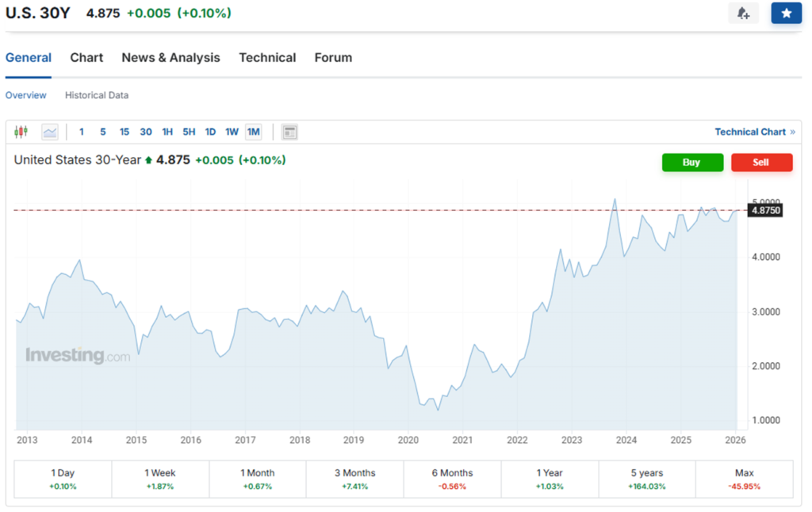Switch to candlestick chart type
The width and height of the screenshot is (812, 512).
point(21,132)
